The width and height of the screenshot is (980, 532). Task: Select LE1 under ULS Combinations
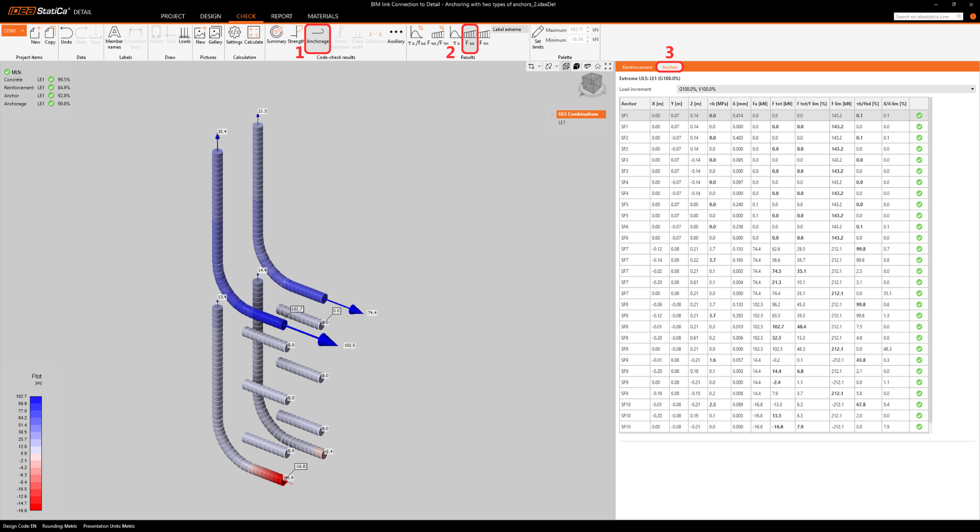point(561,123)
